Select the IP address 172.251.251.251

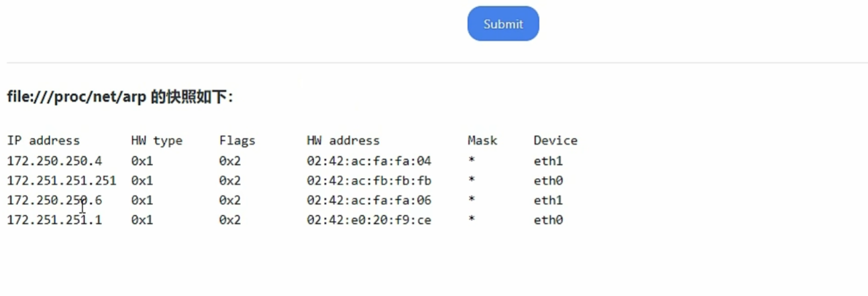tap(62, 181)
